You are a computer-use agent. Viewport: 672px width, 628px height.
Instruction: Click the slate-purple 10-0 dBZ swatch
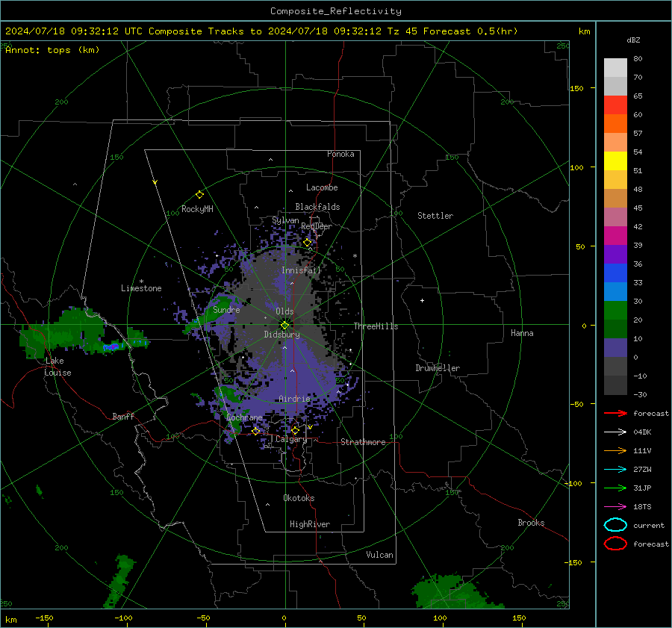pyautogui.click(x=615, y=348)
